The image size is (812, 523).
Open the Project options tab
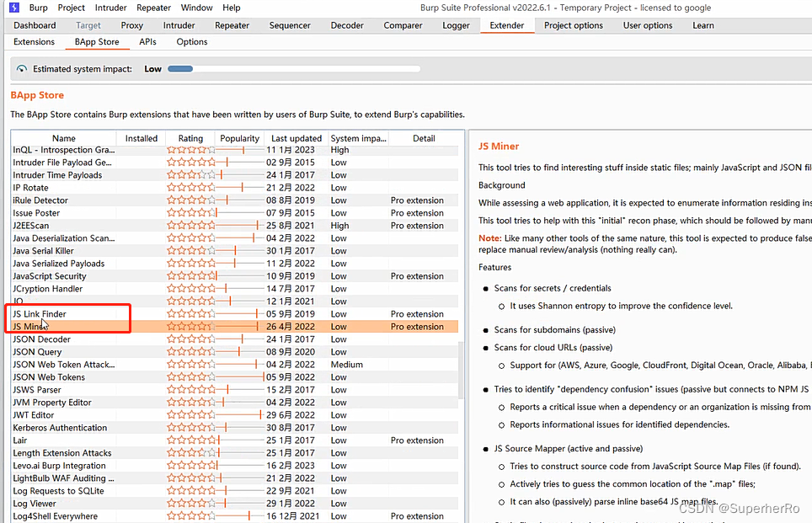pyautogui.click(x=574, y=25)
